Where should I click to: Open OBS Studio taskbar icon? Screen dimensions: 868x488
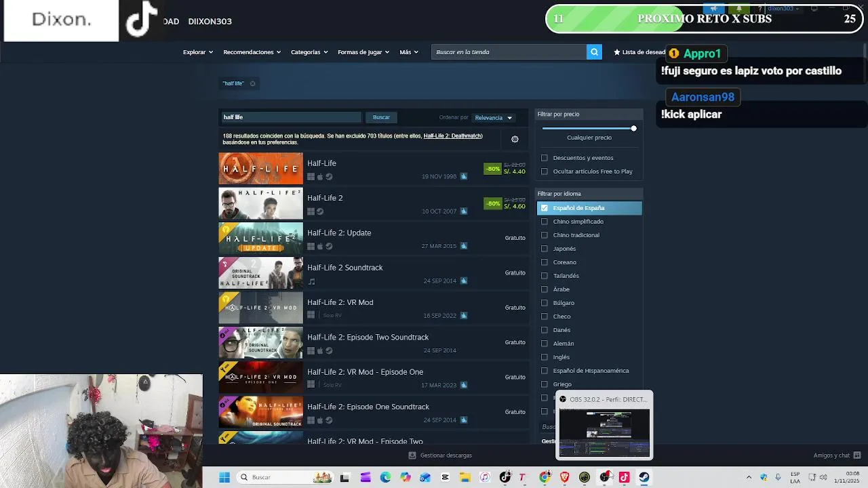pos(604,477)
